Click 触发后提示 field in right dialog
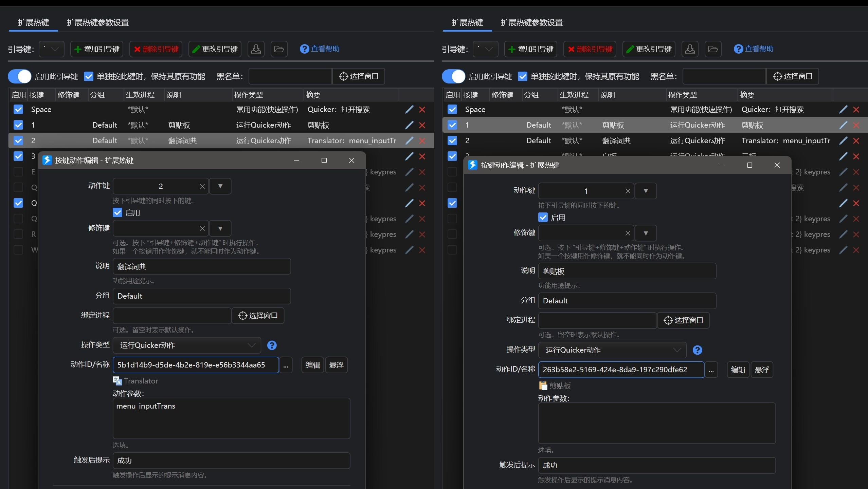The image size is (868, 489). (657, 466)
